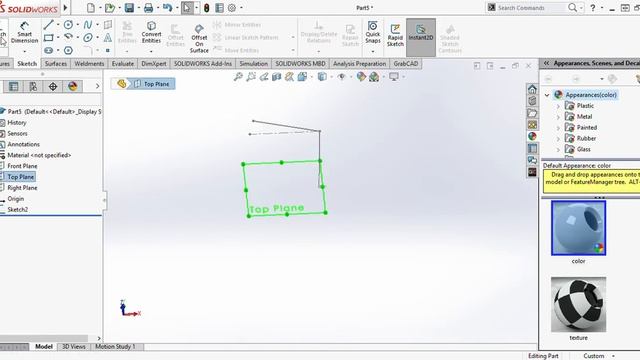640x360 pixels.
Task: Open Convert Entities dropdown arrow
Action: (x=151, y=51)
